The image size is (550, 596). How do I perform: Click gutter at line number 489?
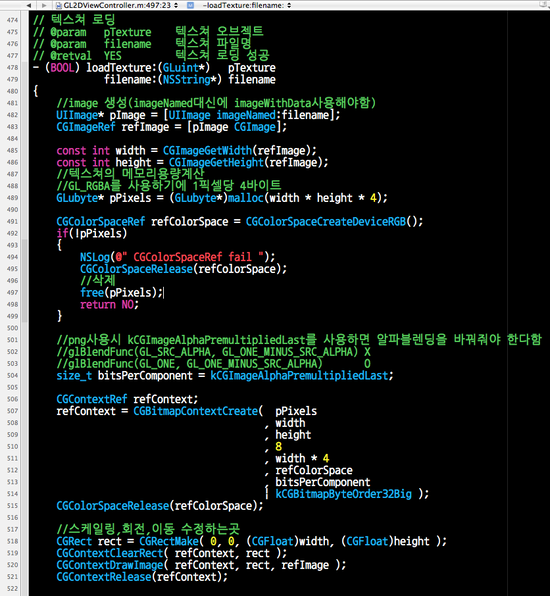click(12, 198)
